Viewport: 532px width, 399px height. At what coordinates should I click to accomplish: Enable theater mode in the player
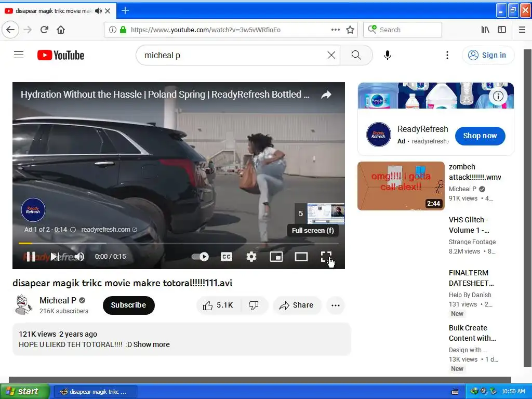(301, 257)
